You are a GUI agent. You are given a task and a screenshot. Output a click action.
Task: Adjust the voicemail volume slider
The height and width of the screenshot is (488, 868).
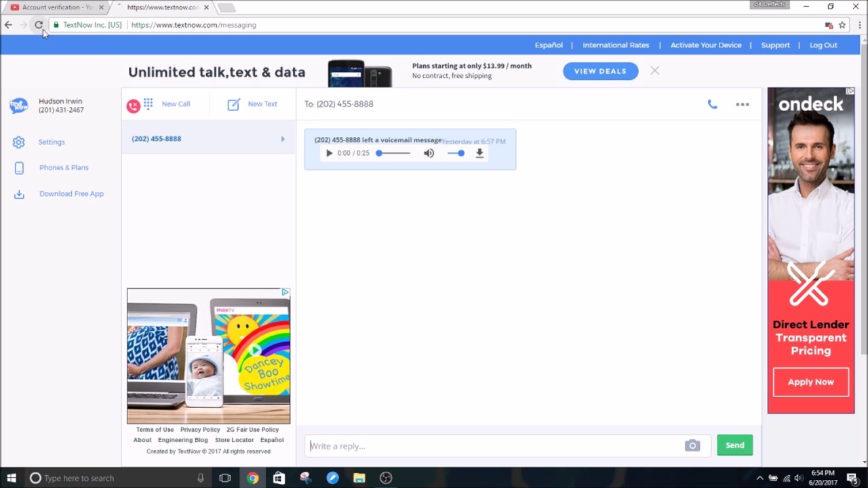click(x=456, y=153)
